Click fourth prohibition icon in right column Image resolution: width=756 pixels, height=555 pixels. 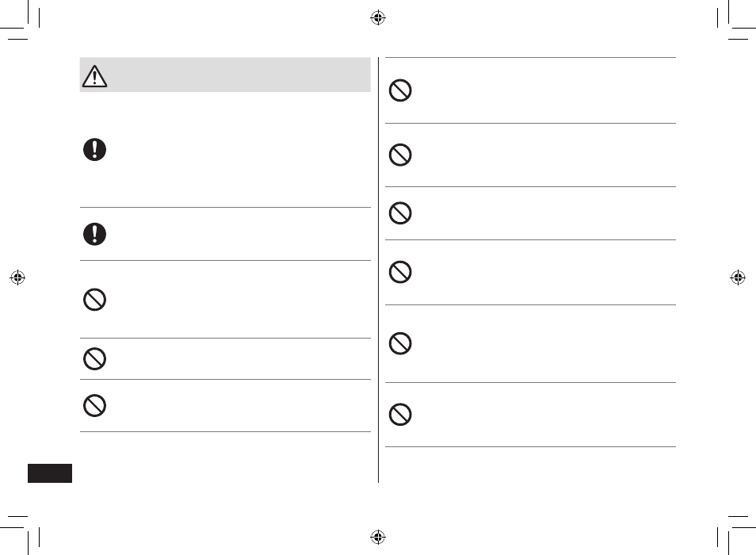pos(400,272)
